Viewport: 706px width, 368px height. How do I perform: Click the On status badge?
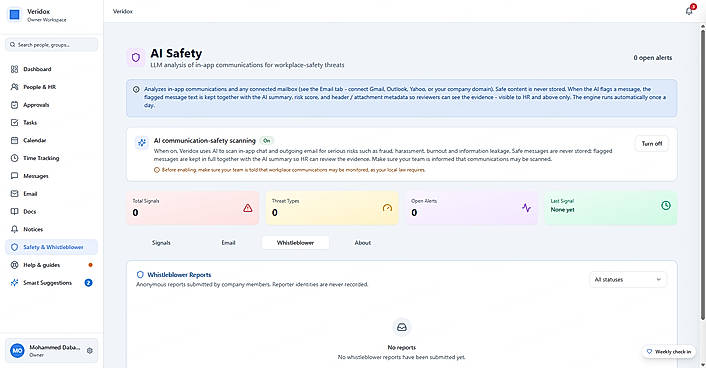(x=267, y=141)
